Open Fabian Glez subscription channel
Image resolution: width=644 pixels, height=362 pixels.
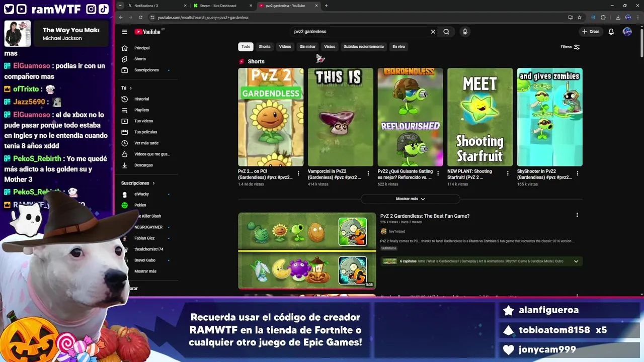point(144,238)
